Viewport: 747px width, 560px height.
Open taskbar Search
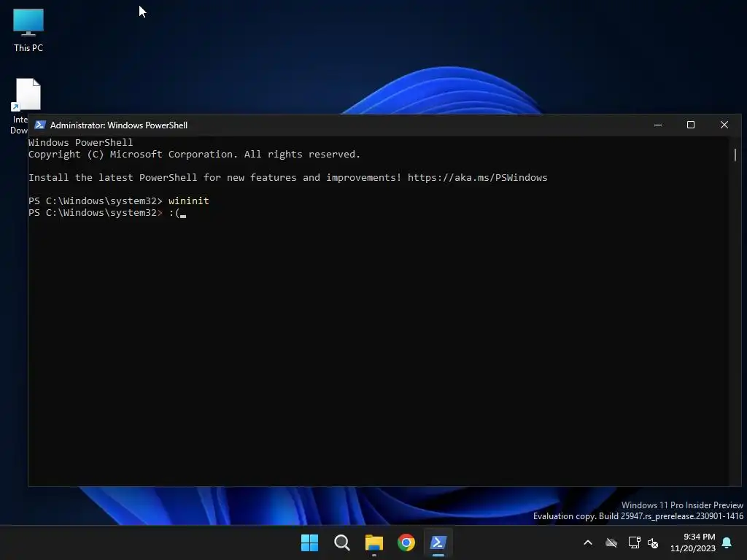click(x=342, y=542)
